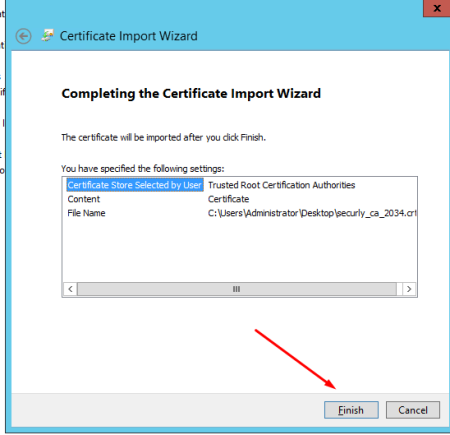
Task: Click the right scroll arrow of settings list
Action: [409, 289]
